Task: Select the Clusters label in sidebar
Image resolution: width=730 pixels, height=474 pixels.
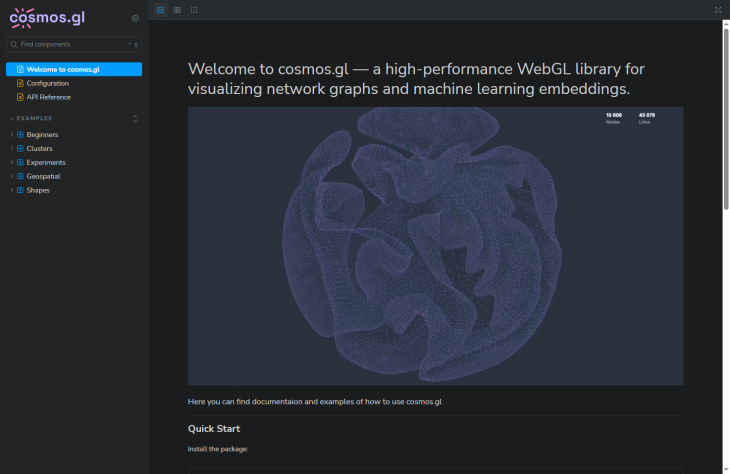Action: [40, 149]
